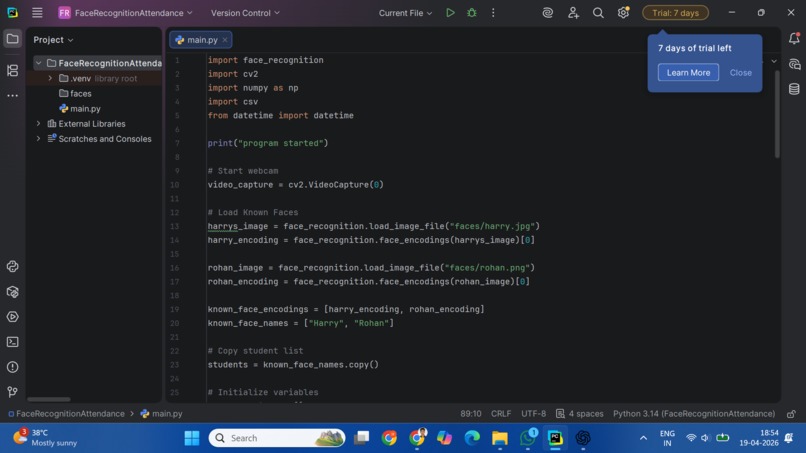Show hidden system tray icons
The image size is (806, 453).
(643, 438)
